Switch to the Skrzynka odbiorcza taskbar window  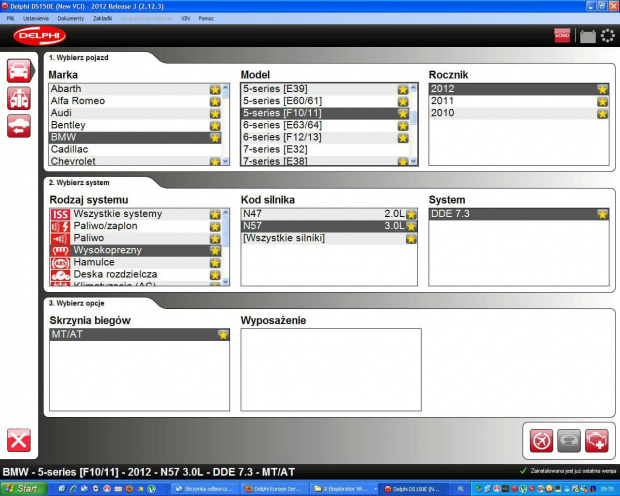tap(206, 489)
